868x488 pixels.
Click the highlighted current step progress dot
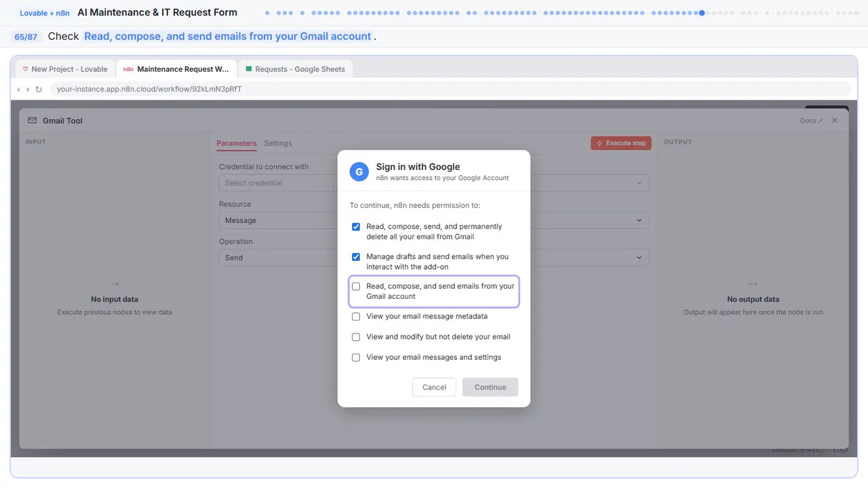[x=702, y=12]
